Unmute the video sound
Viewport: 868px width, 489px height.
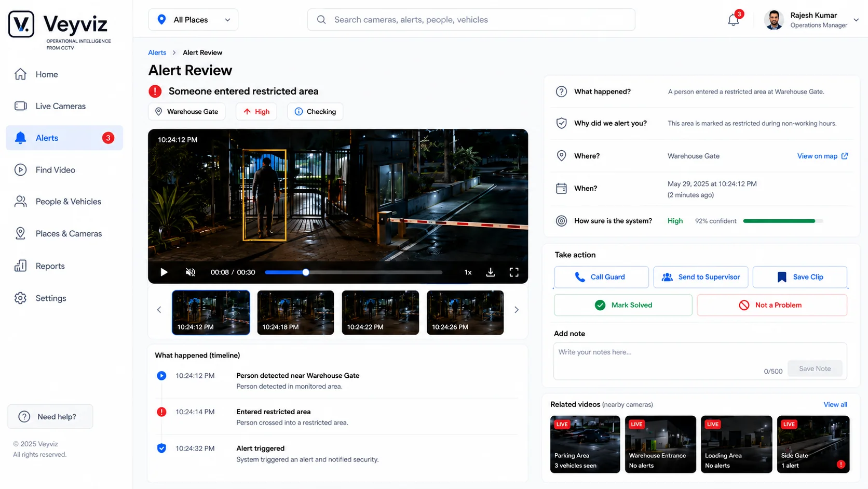[x=191, y=272]
